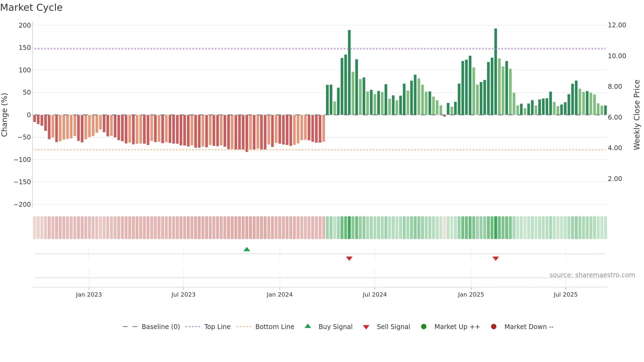Toggle the Sell Signal legend entry
644x362 pixels.
[386, 327]
